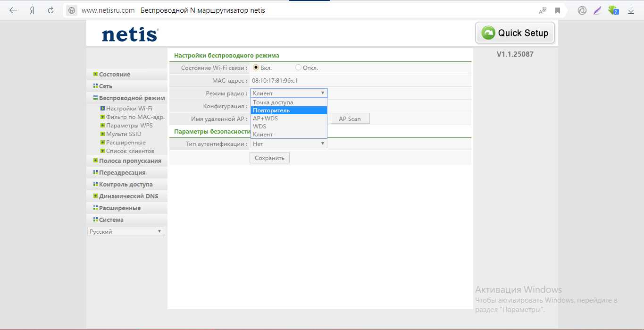Image resolution: width=644 pixels, height=330 pixels.
Task: Launch the Quick Setup wizard
Action: [x=515, y=33]
